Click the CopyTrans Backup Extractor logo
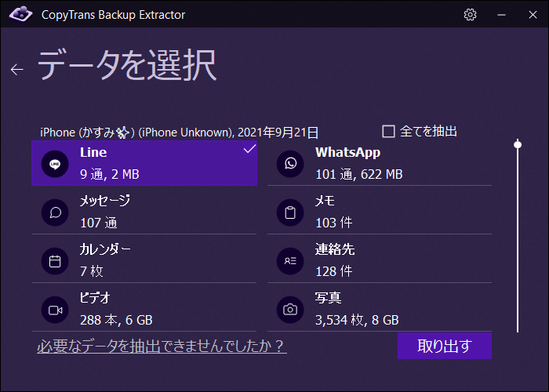Image resolution: width=549 pixels, height=392 pixels. (x=20, y=14)
